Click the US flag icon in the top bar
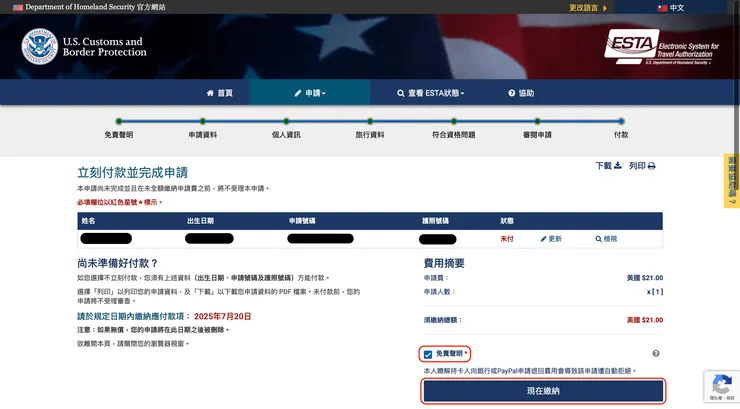The width and height of the screenshot is (740, 409). (x=18, y=7)
